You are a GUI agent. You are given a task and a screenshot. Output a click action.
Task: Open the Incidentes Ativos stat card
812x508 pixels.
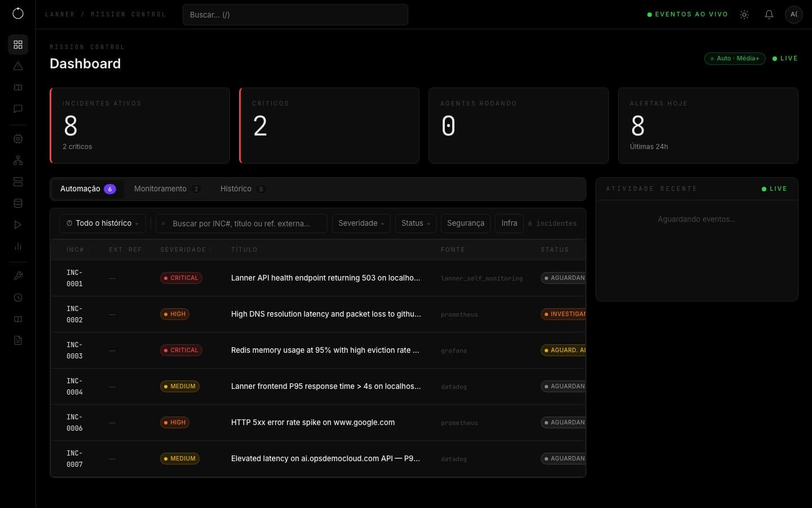coord(140,125)
